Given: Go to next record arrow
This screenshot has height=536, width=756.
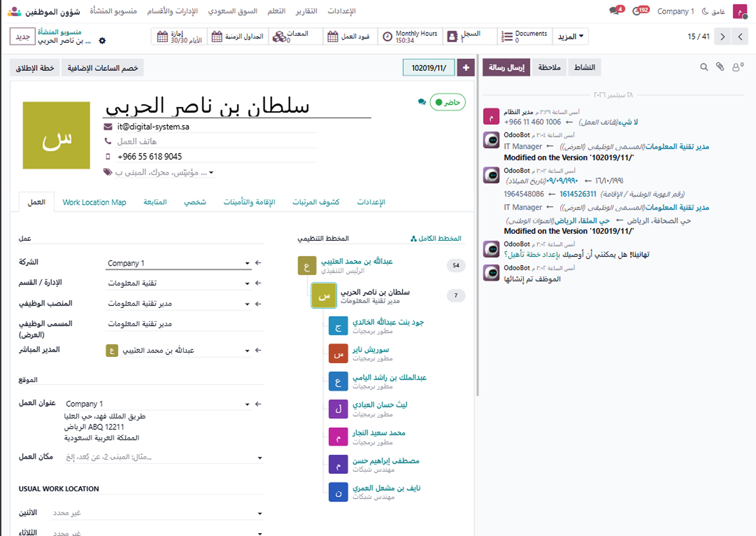Looking at the screenshot, I should point(723,36).
